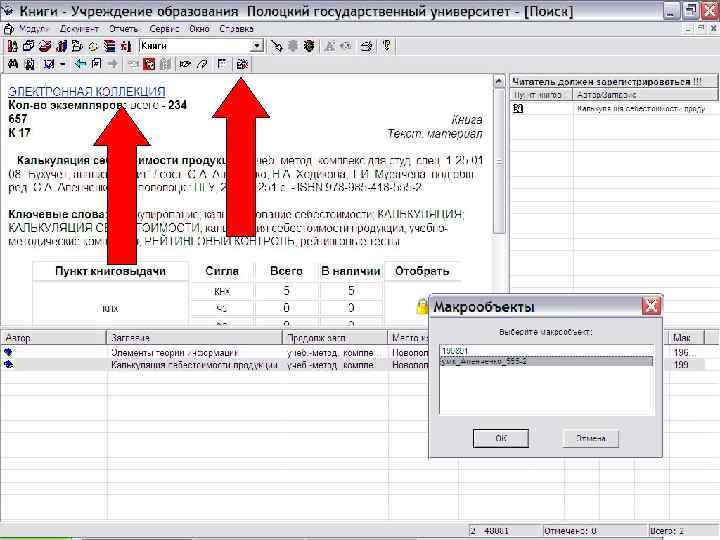The height and width of the screenshot is (540, 720).
Task: Open the Окно menu
Action: point(199,29)
